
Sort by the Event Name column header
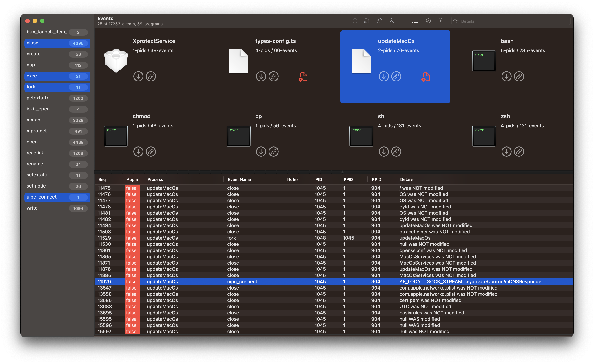(253, 179)
